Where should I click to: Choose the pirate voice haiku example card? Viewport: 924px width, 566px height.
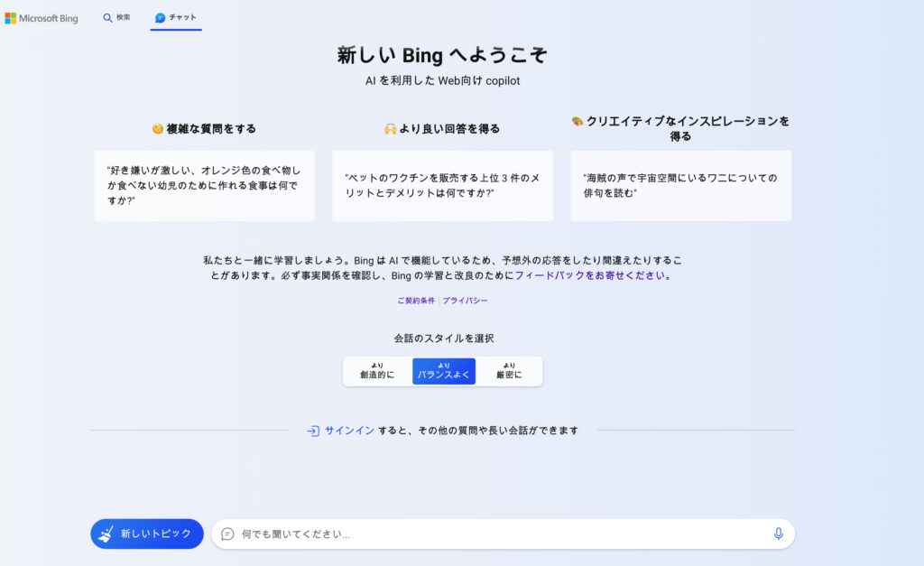(680, 186)
